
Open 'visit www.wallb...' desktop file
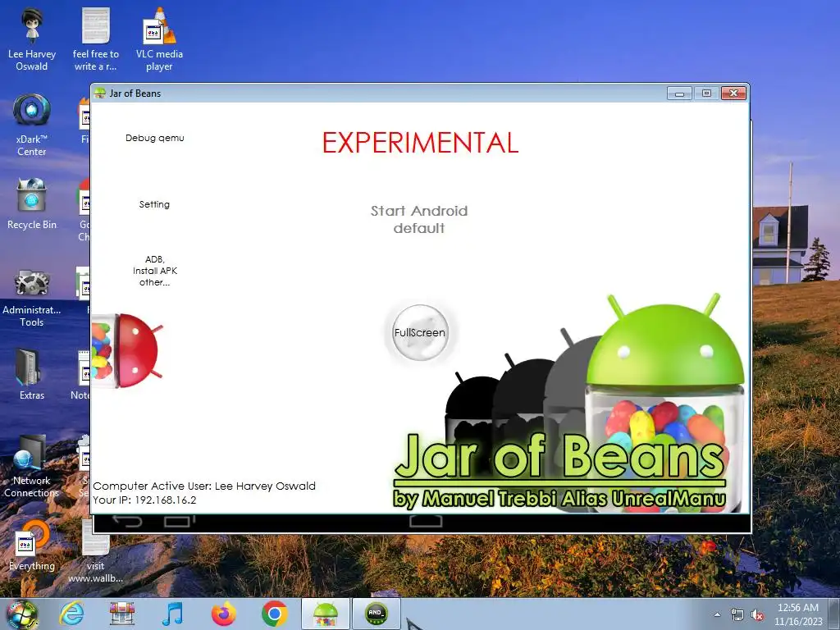(x=95, y=552)
